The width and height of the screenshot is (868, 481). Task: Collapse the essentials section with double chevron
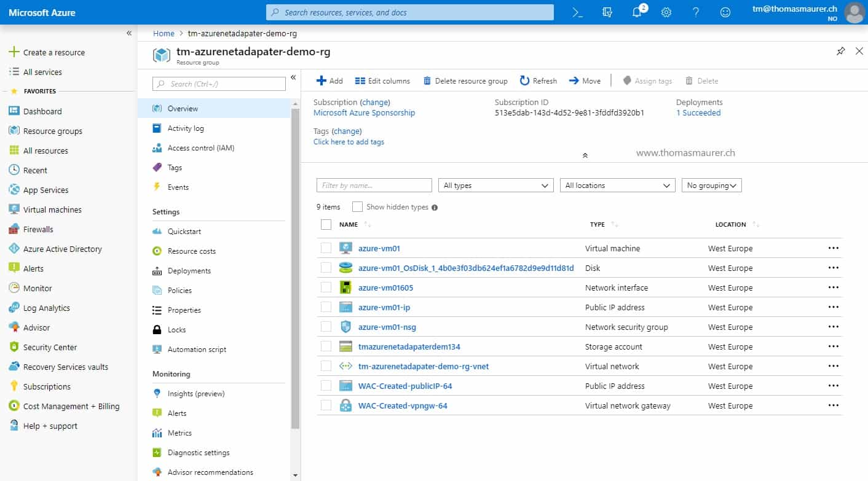(x=585, y=155)
